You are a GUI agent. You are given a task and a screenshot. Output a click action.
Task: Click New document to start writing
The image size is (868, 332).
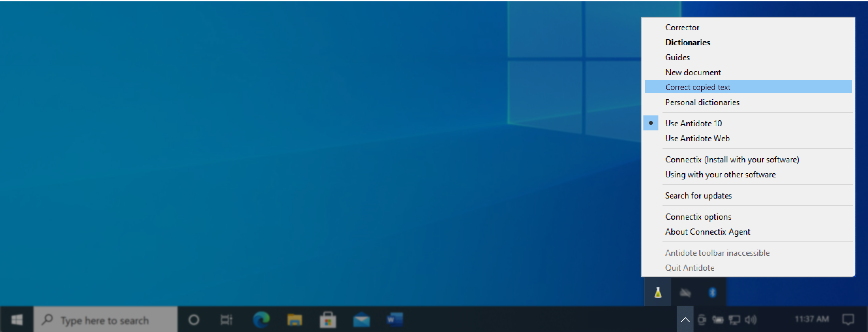(693, 72)
